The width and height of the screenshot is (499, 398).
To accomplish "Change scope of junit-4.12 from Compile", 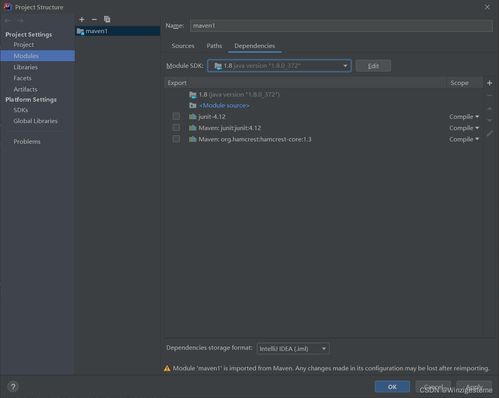I will click(x=464, y=117).
